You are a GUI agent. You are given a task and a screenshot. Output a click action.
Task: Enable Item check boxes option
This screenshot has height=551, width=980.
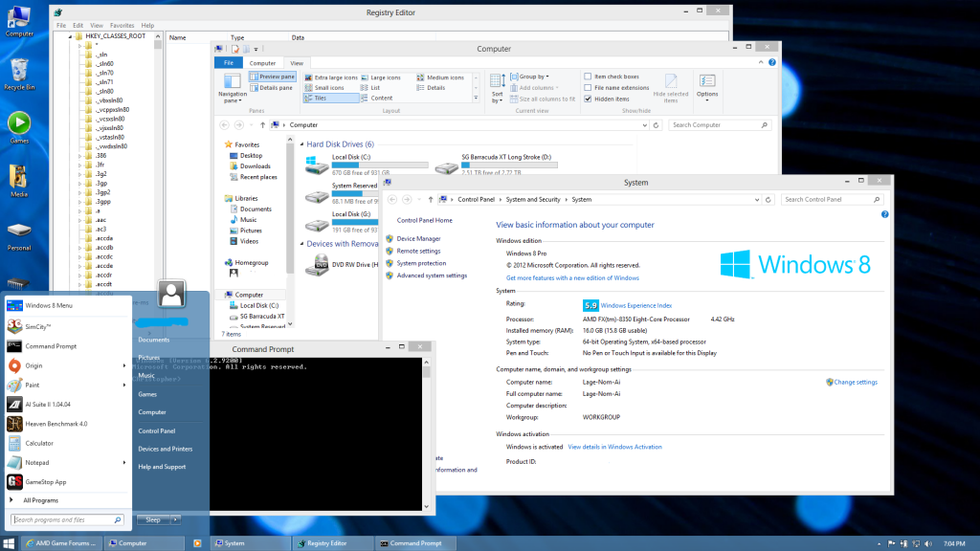click(588, 77)
